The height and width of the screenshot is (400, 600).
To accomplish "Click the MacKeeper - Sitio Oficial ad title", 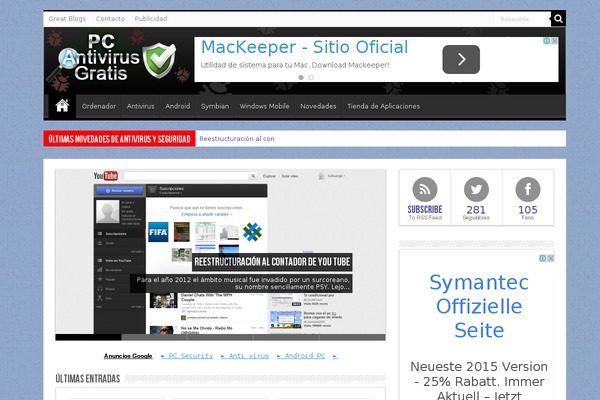I will pos(305,47).
